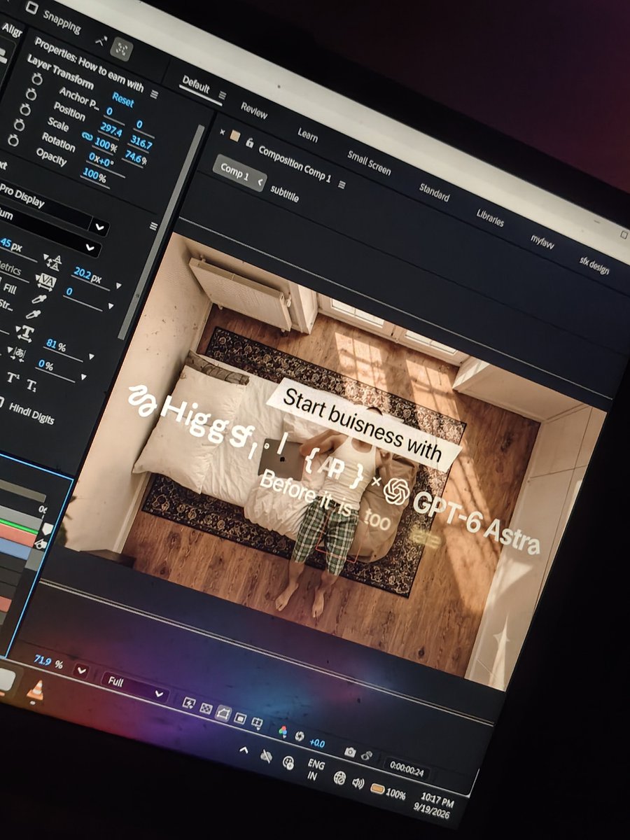This screenshot has height=840, width=630.
Task: Switch to the Libraries workspace
Action: point(490,217)
